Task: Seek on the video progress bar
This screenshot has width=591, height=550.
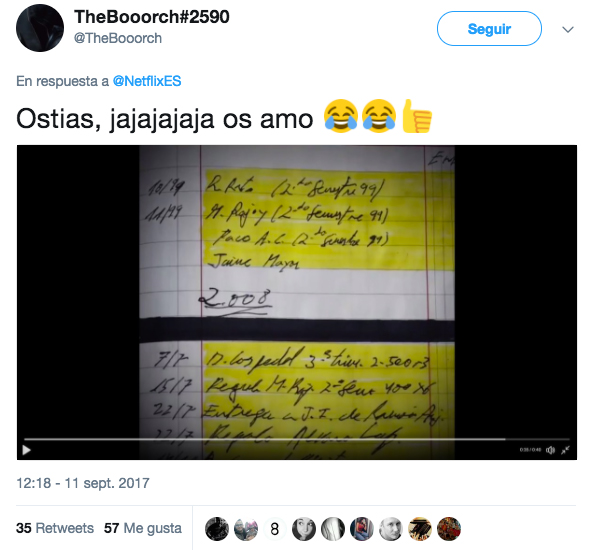Action: [297, 439]
